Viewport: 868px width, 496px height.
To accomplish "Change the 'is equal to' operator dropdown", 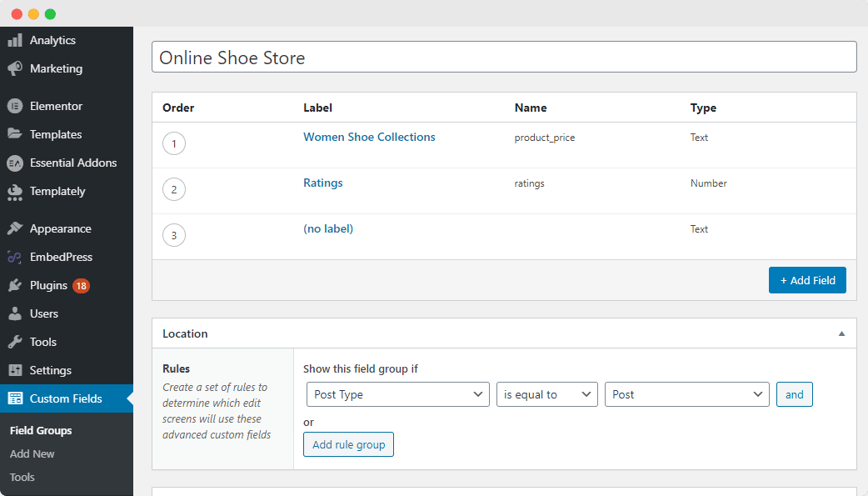I will [546, 394].
